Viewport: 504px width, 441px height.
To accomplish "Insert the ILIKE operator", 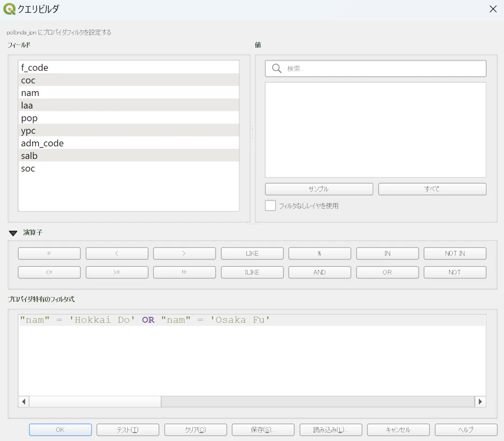I will point(252,272).
